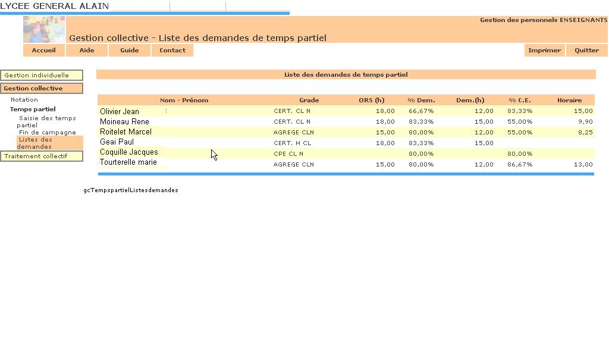Click Geai Paul's 18,00 ORS value
This screenshot has height=364, width=609.
coord(385,143)
